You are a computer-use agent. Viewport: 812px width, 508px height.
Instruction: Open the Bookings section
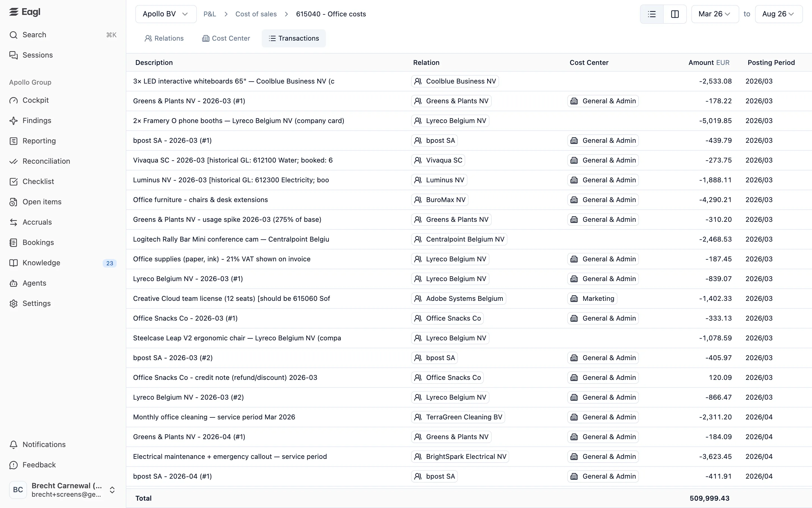tap(63, 243)
